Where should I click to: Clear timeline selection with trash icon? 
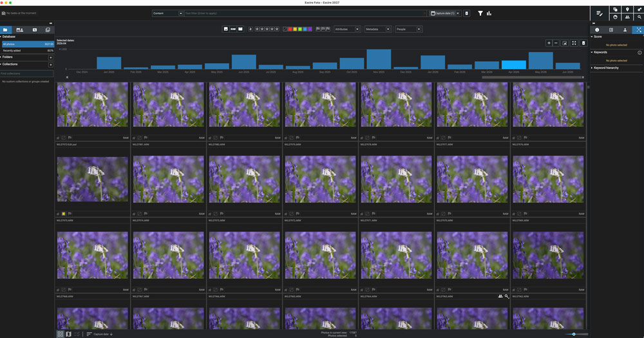point(583,42)
